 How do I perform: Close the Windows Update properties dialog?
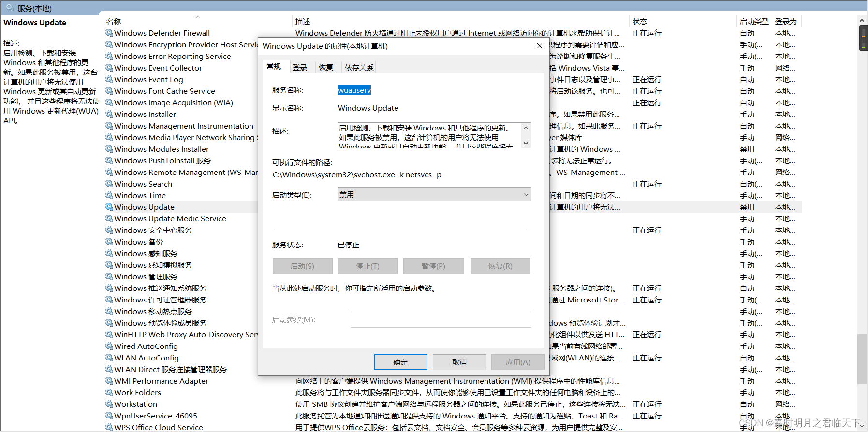[539, 46]
